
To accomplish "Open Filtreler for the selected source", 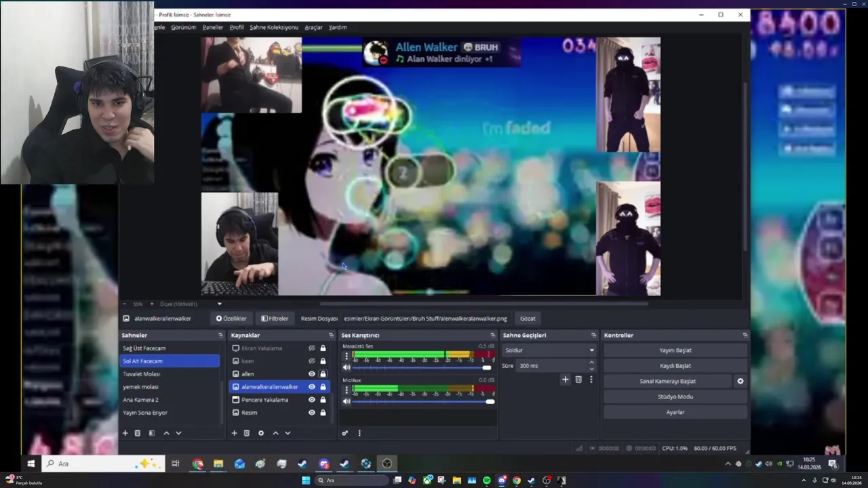I will tap(275, 319).
